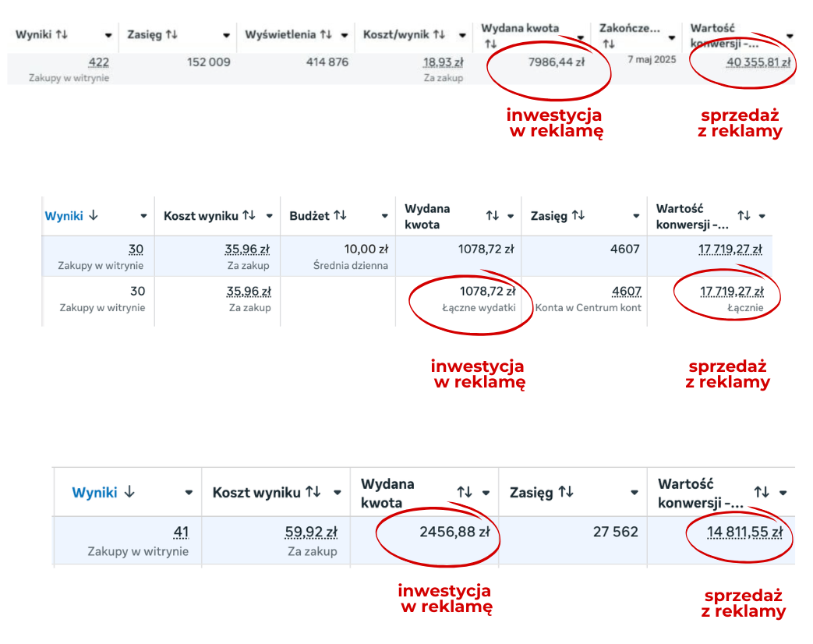Click sort arrows for Wydana kwota above 2456,88 zł
This screenshot has height=644, width=813.
465,492
